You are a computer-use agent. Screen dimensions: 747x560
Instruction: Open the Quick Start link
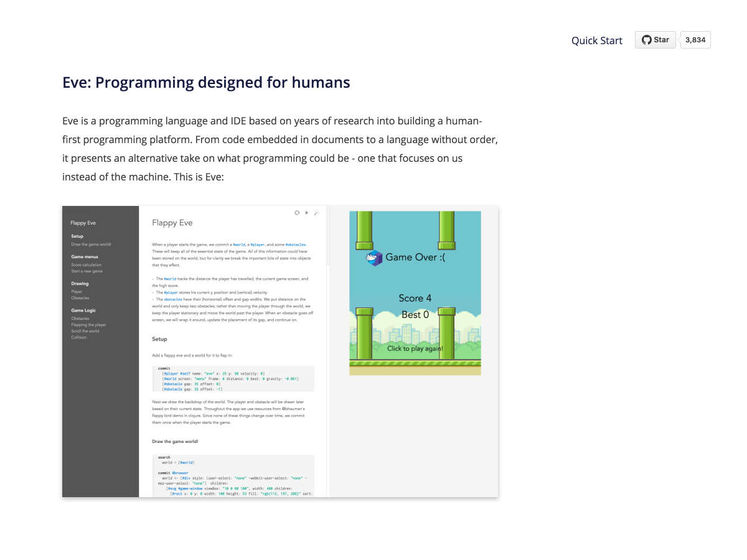[597, 40]
